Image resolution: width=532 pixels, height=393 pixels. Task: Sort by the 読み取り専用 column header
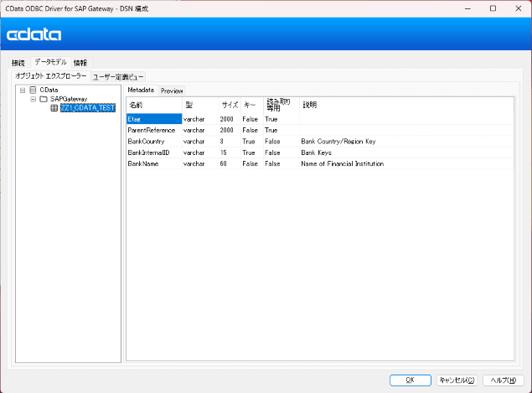click(x=281, y=106)
